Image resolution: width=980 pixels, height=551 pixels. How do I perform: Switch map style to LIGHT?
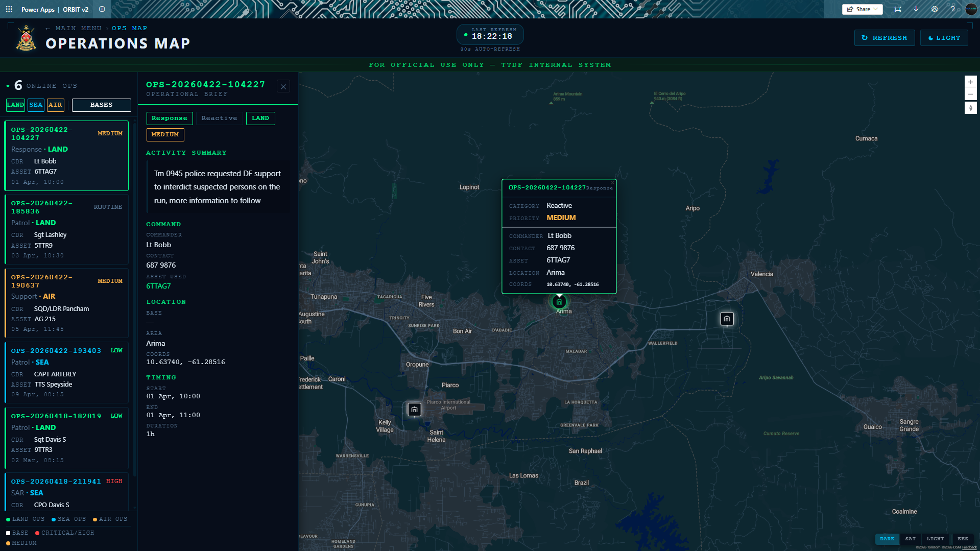pyautogui.click(x=935, y=539)
